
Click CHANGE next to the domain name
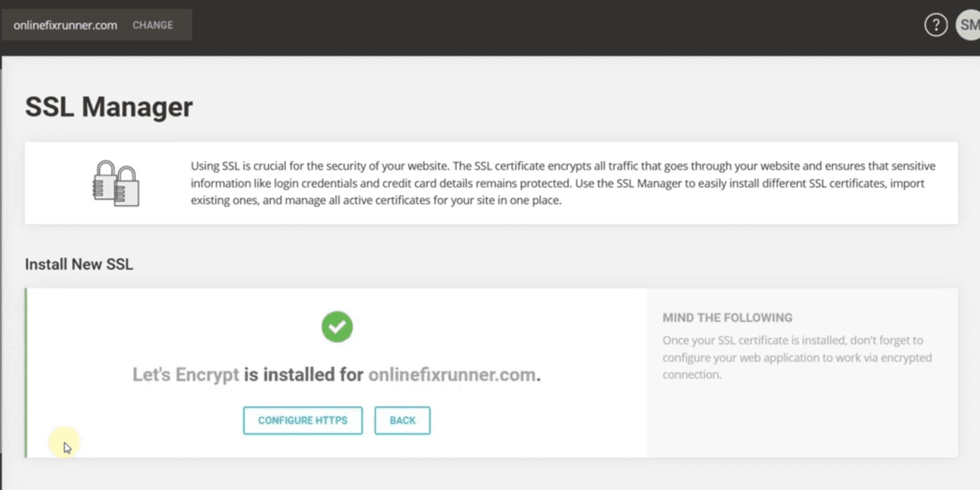tap(152, 25)
